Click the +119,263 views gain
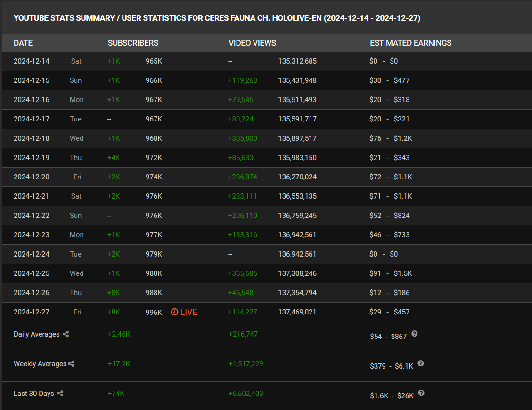The image size is (532, 410). point(242,80)
